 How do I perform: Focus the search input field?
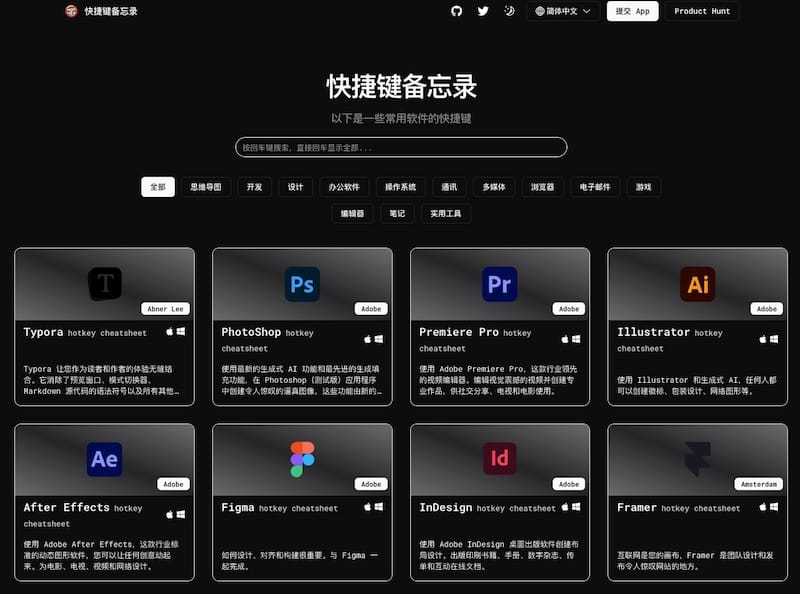coord(401,147)
